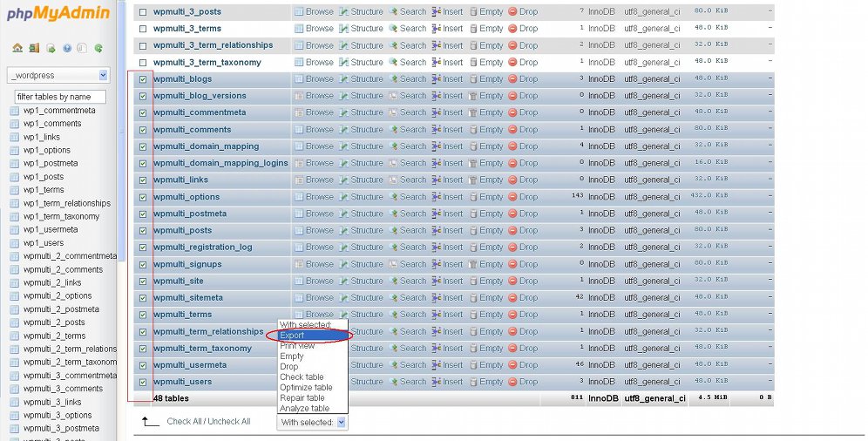Uncheck the wpmulti_signups checkbox

(x=143, y=264)
